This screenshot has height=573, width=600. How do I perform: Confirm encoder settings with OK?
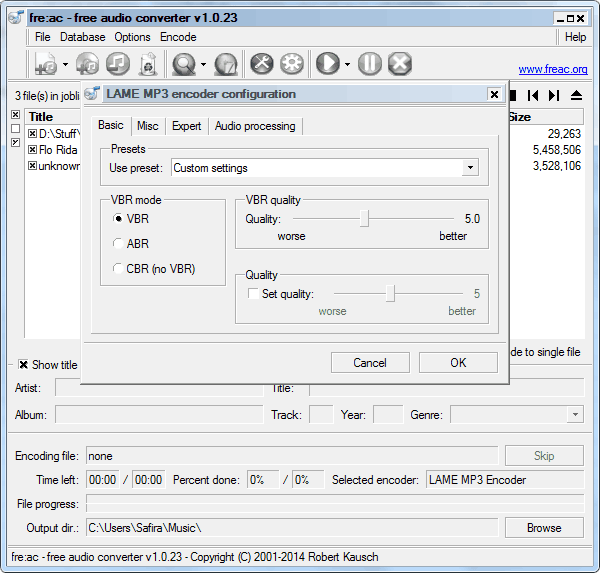coord(458,362)
